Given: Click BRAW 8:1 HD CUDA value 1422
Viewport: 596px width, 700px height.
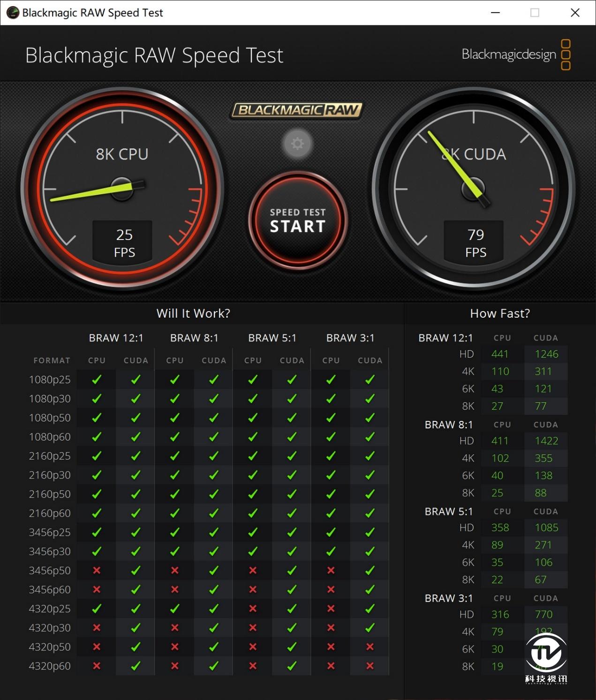Looking at the screenshot, I should [x=547, y=441].
